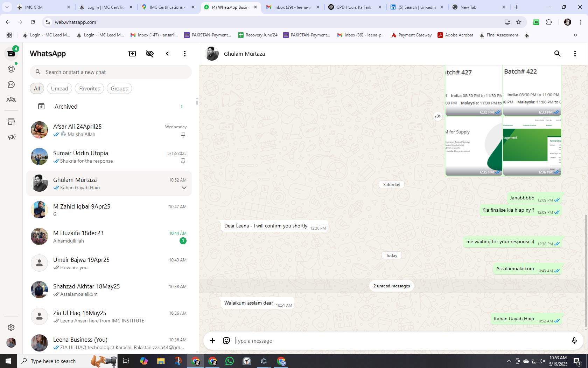Open the Status icon in sidebar
588x368 pixels.
(11, 69)
